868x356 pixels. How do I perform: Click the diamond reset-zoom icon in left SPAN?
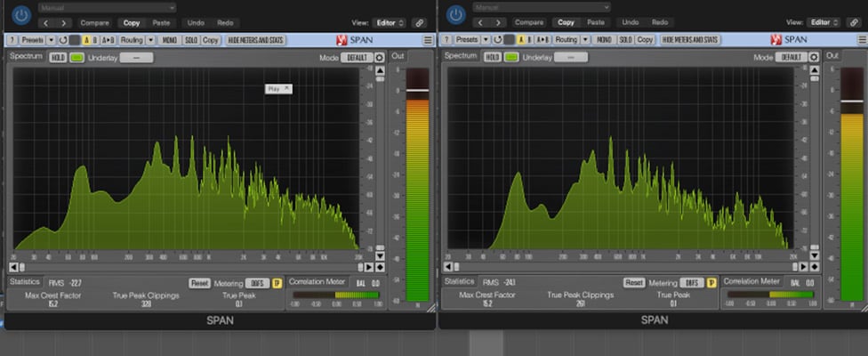pos(380,267)
